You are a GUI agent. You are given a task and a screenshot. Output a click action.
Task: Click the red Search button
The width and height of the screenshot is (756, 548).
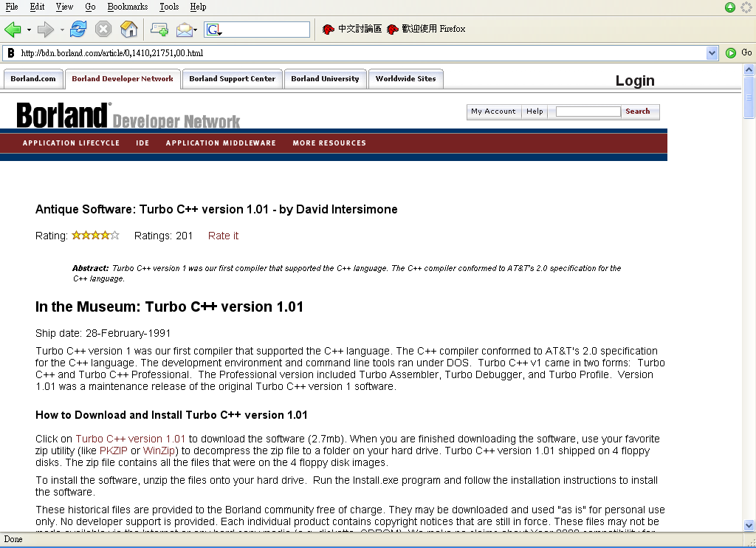point(638,112)
